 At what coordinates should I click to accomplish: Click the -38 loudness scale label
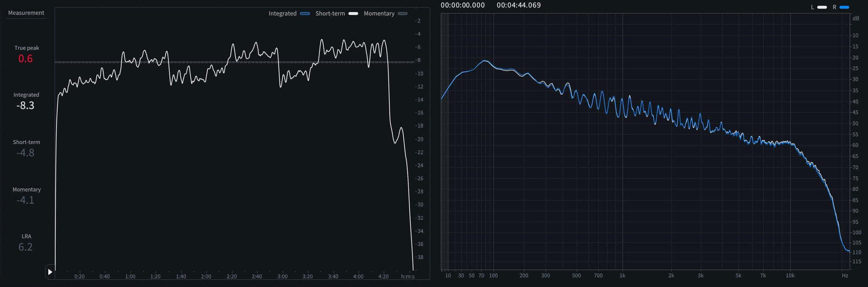tap(419, 257)
